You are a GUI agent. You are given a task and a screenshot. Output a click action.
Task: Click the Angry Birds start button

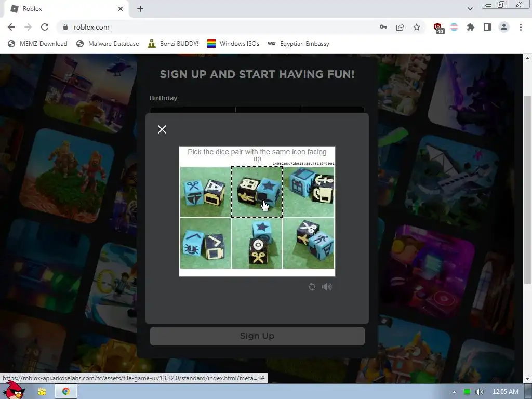click(x=14, y=391)
